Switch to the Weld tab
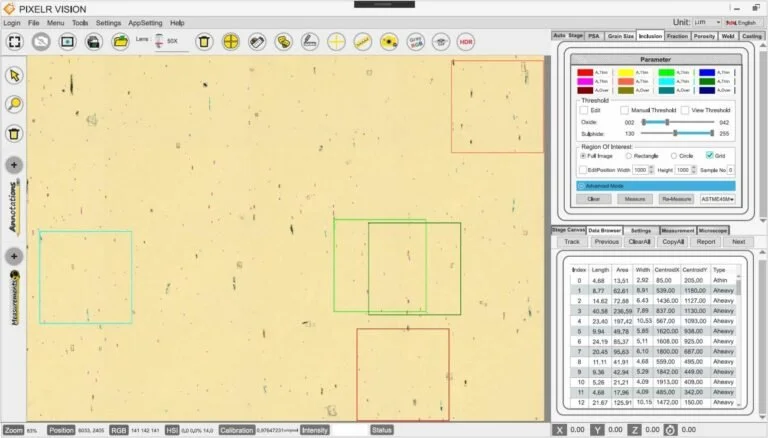The width and height of the screenshot is (768, 438). 728,36
